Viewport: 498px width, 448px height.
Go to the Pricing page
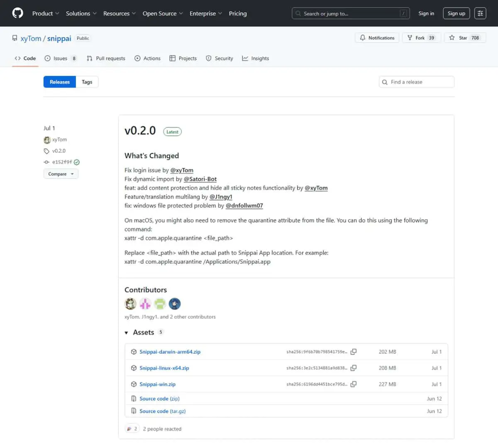tap(238, 13)
